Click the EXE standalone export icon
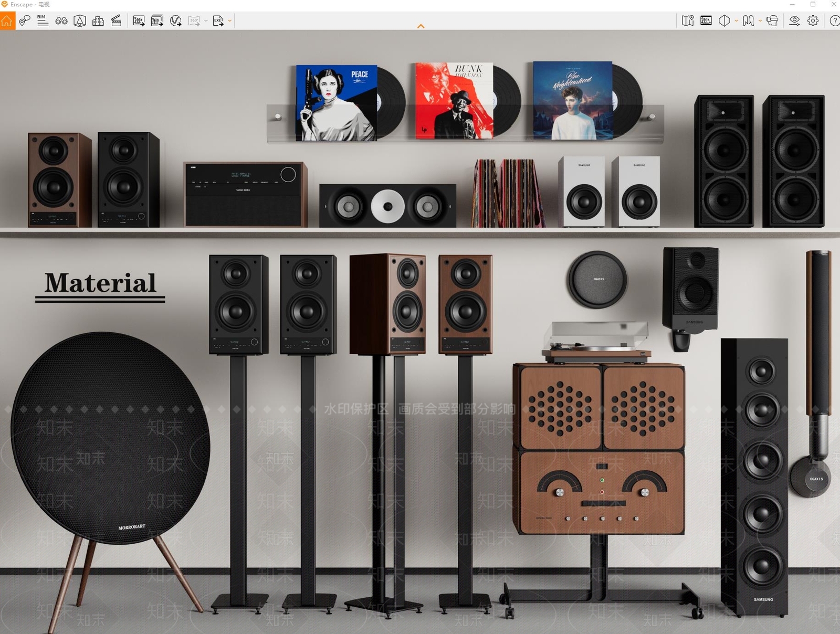Screen dimensions: 840x634 [x=218, y=21]
